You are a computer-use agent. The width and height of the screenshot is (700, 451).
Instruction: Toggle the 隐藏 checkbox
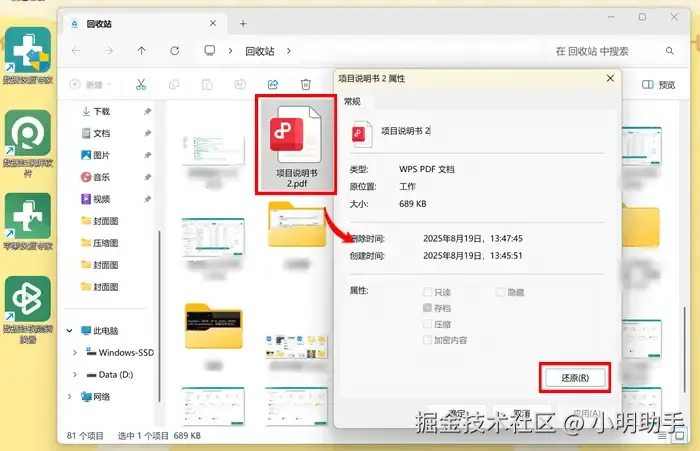(x=500, y=292)
